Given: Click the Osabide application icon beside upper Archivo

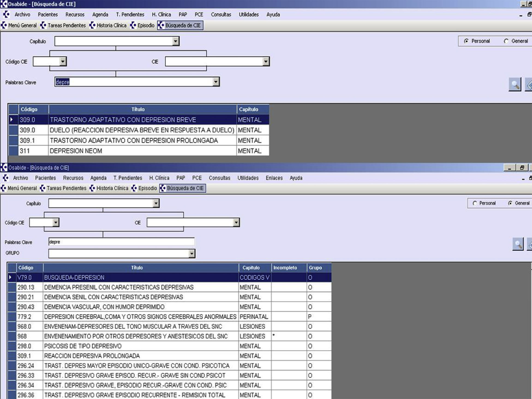Looking at the screenshot, I should click(x=7, y=14).
